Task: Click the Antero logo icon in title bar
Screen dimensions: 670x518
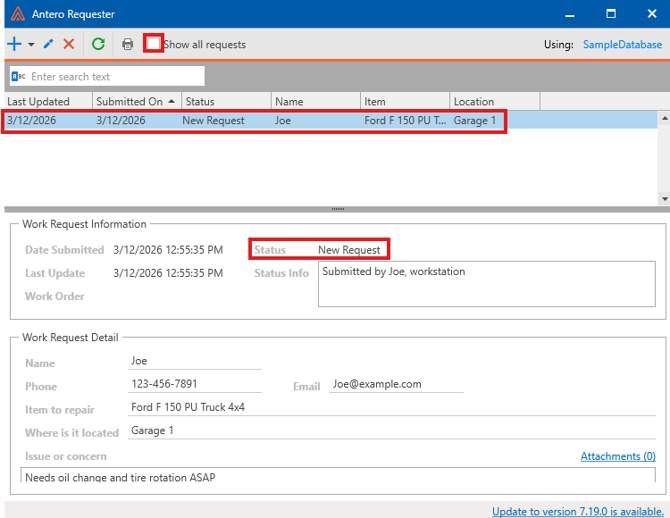Action: 18,14
